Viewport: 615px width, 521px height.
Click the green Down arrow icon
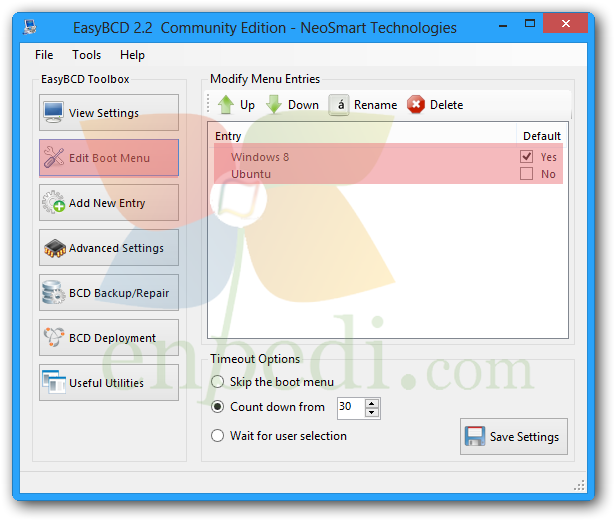click(274, 105)
